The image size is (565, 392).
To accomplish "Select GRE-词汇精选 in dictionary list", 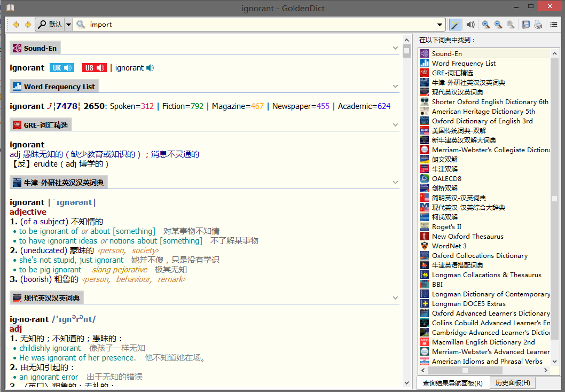I will pos(485,73).
